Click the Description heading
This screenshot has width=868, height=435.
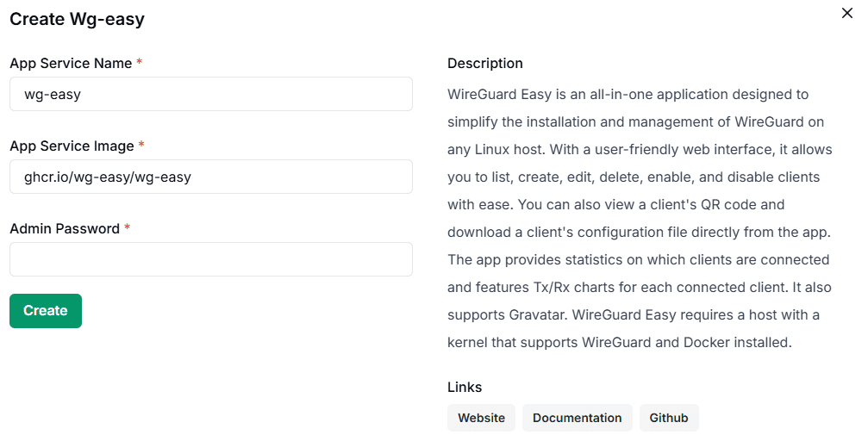[x=484, y=63]
